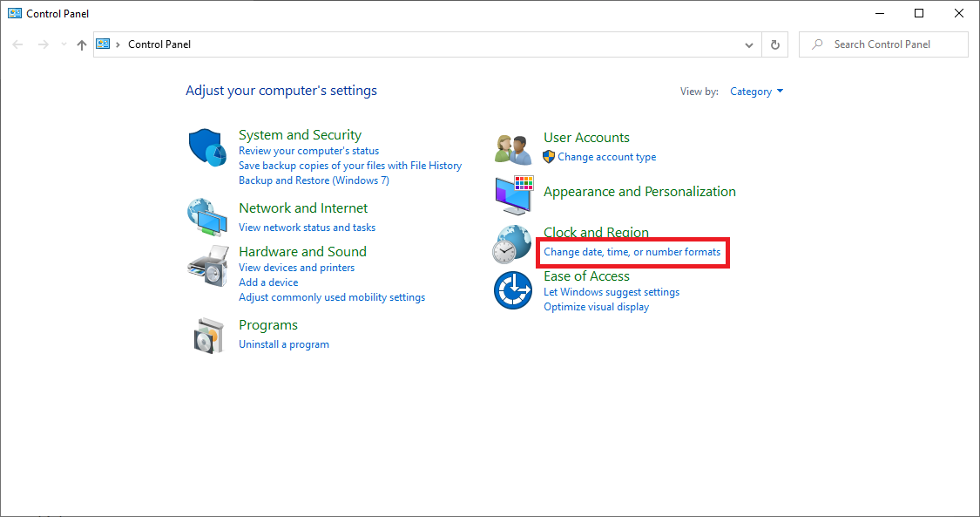
Task: Open Change date, time, or number formats
Action: coord(632,252)
